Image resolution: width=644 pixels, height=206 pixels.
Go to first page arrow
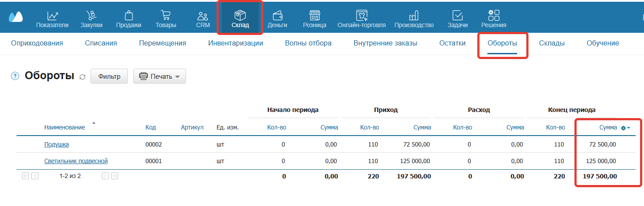(x=25, y=176)
